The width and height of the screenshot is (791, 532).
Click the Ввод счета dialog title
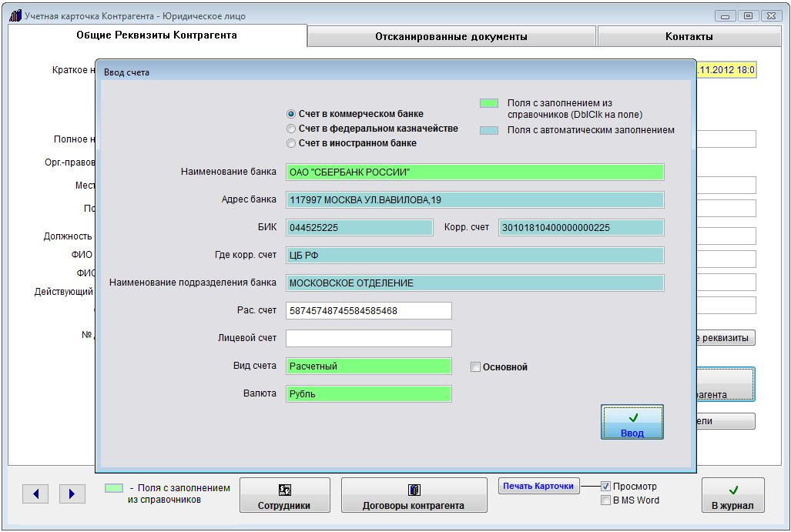[126, 72]
